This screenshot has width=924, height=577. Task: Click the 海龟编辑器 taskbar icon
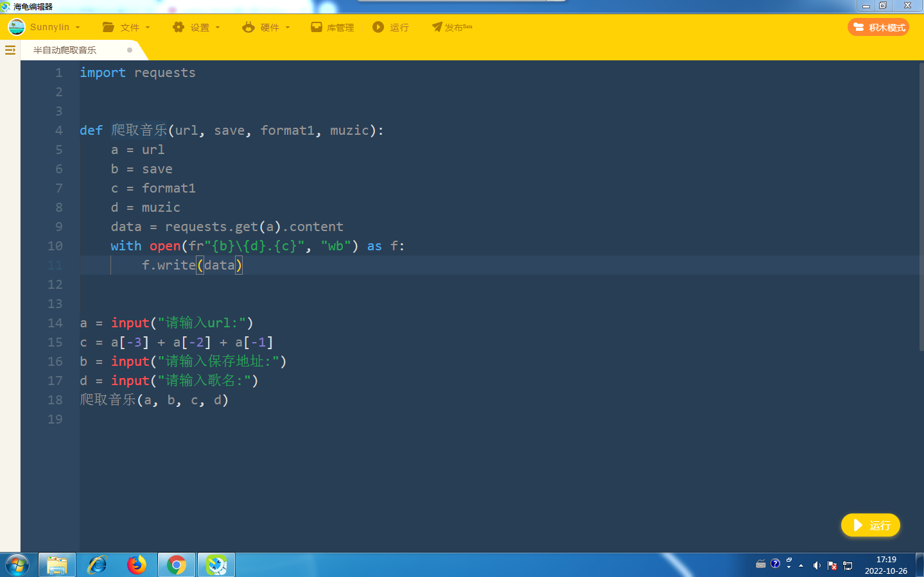point(216,565)
